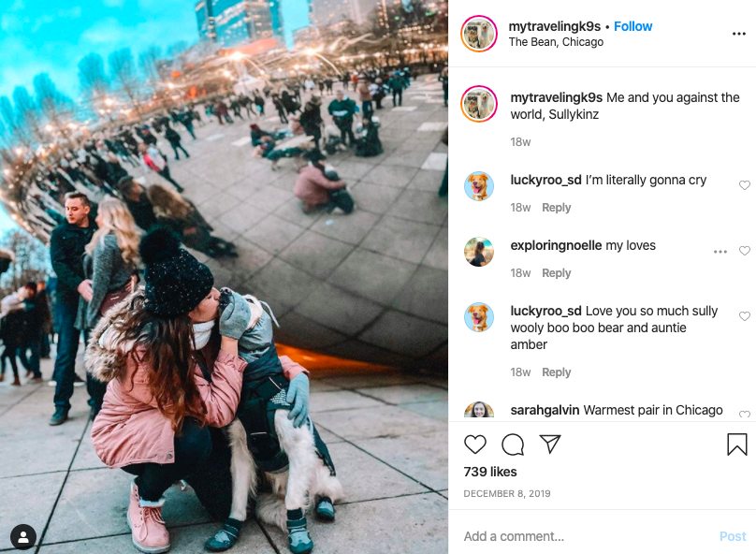Open luckyroo_sd's dog avatar on the first comment
The width and height of the screenshot is (756, 554).
pyautogui.click(x=479, y=185)
